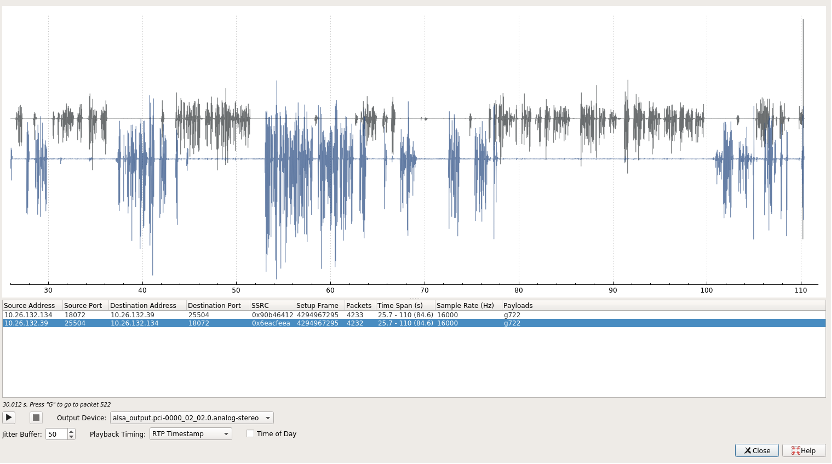The height and width of the screenshot is (464, 832).
Task: Open the Playback Timing dropdown
Action: point(190,434)
